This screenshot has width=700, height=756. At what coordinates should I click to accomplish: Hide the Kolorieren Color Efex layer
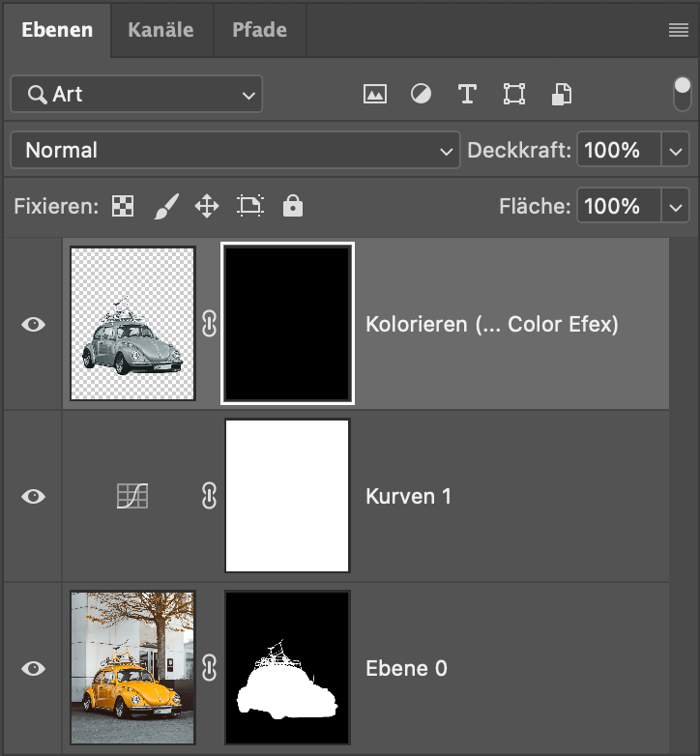pos(33,325)
